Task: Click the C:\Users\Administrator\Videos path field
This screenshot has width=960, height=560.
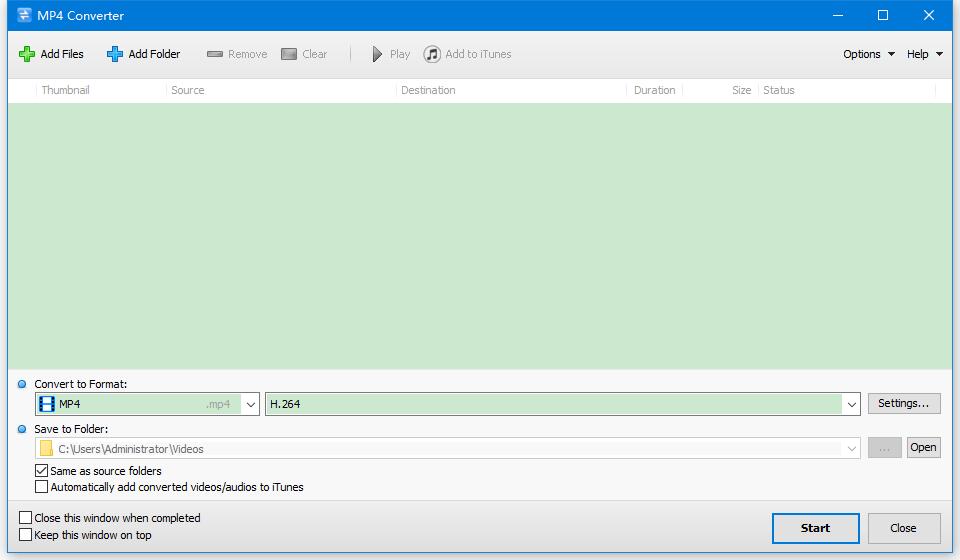Action: click(448, 449)
